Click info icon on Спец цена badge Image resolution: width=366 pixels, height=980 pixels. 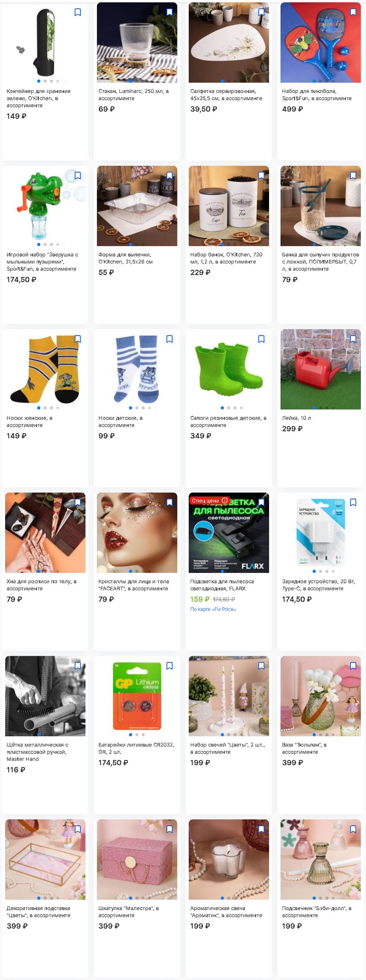pos(225,500)
